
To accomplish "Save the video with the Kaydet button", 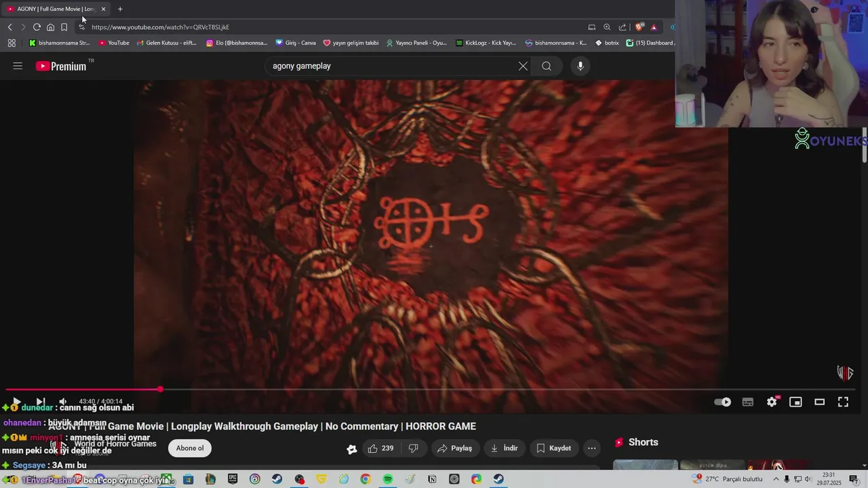I will pyautogui.click(x=554, y=448).
